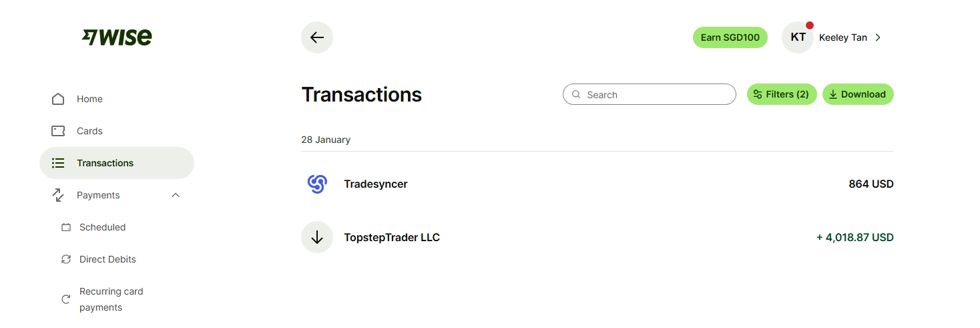Click the Tradesyncer merchant logo icon
The height and width of the screenshot is (328, 980).
[x=317, y=184]
